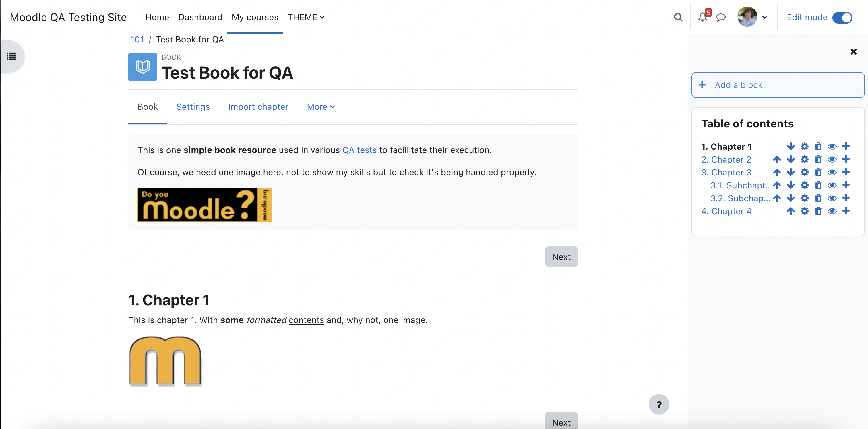Toggle visibility of Chapter 4
Screen dimensions: 868x429
(x=832, y=211)
